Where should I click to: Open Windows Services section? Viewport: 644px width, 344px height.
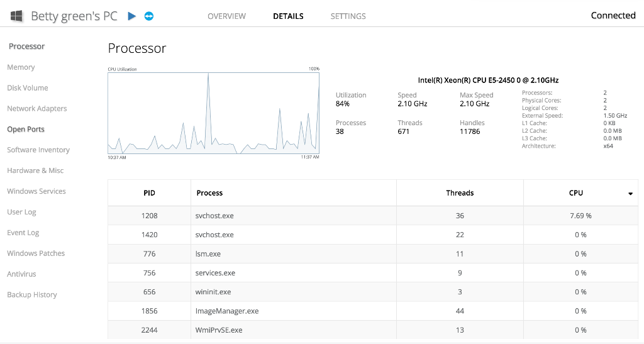click(36, 191)
